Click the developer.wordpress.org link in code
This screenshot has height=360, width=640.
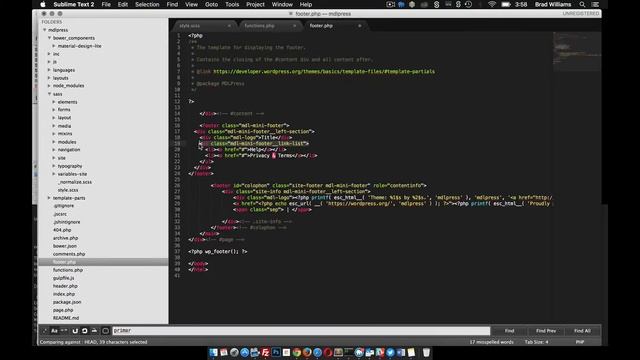(x=324, y=71)
